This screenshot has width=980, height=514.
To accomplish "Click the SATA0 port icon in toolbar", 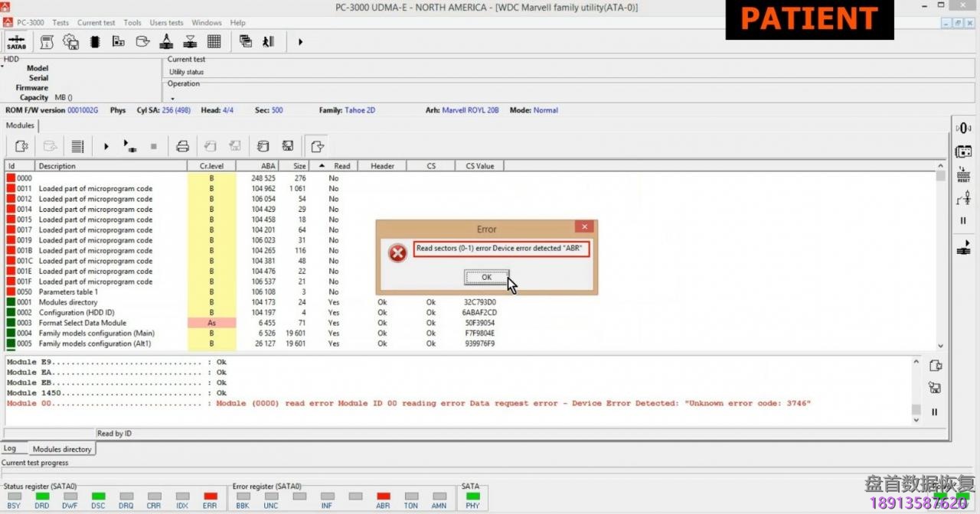I will click(x=16, y=42).
